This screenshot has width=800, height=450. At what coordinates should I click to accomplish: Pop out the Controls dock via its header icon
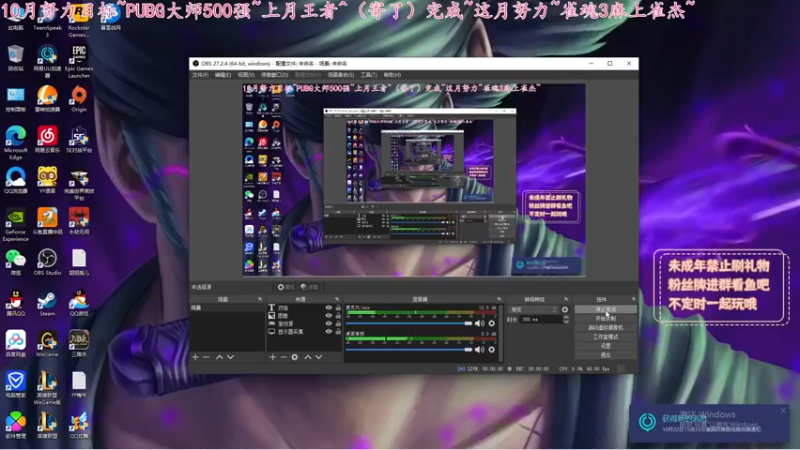pos(634,299)
